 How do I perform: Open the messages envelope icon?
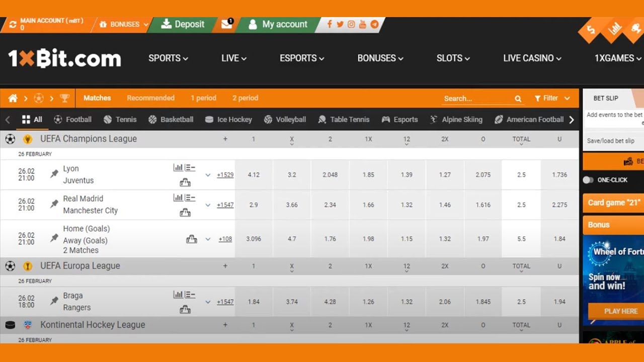click(x=227, y=24)
